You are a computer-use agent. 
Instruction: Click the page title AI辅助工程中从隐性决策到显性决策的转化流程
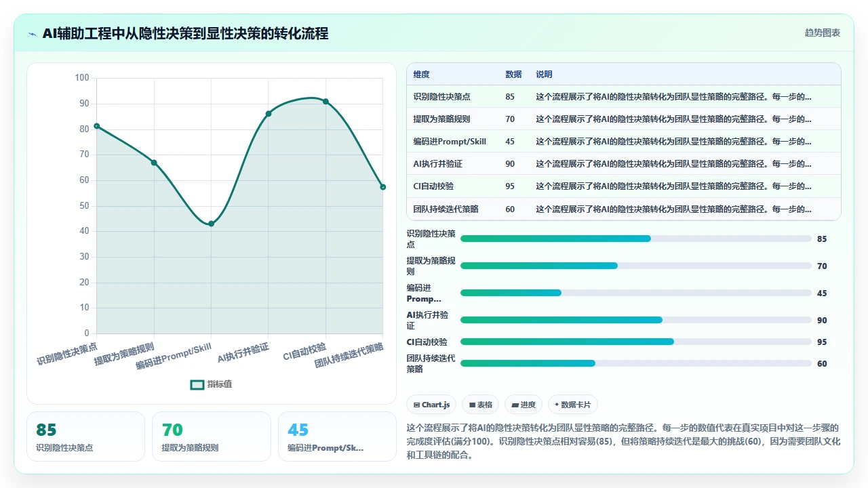(x=185, y=33)
